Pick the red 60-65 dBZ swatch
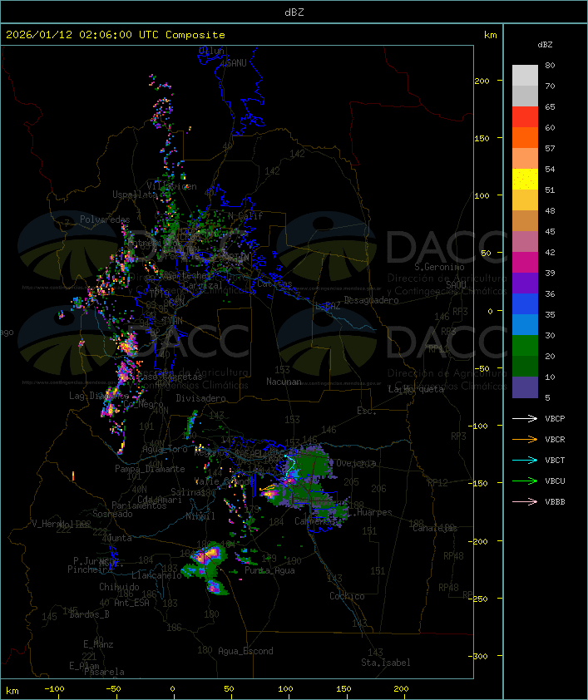Screen dimensions: 588x700 coord(525,117)
